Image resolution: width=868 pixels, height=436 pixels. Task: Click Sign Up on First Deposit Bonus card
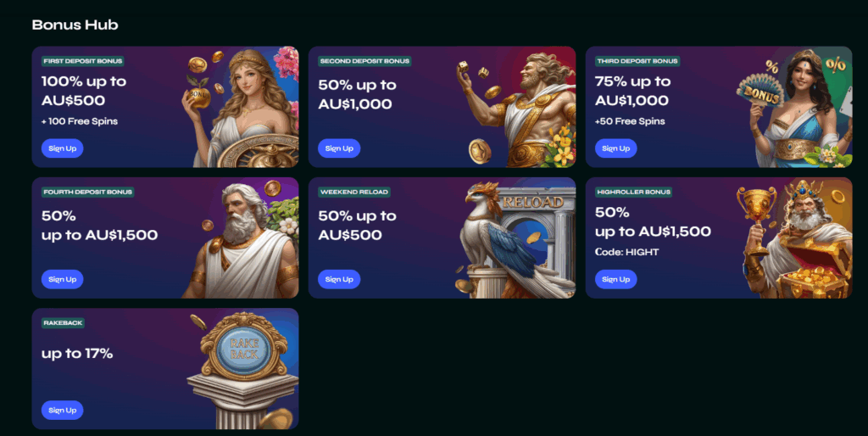[x=62, y=148]
